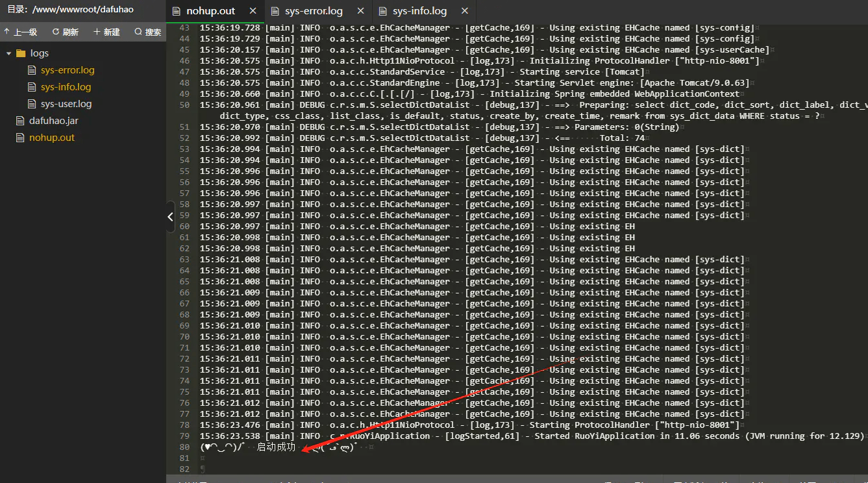Click the 上一级 (go up) button
Viewport: 868px width, 483px height.
(x=20, y=32)
